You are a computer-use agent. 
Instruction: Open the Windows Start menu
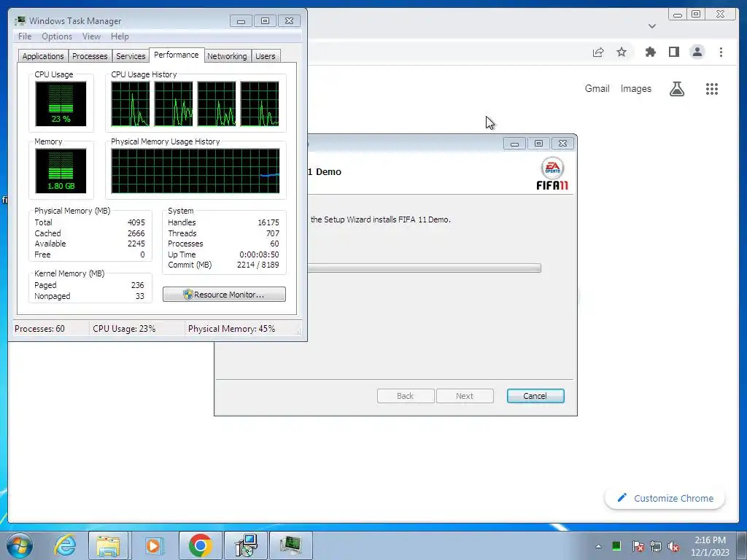20,545
